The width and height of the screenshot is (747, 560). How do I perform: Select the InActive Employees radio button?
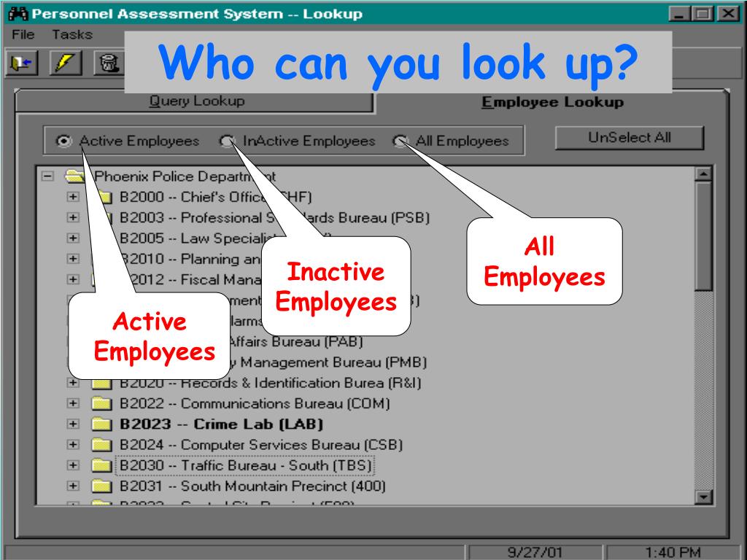coord(227,141)
